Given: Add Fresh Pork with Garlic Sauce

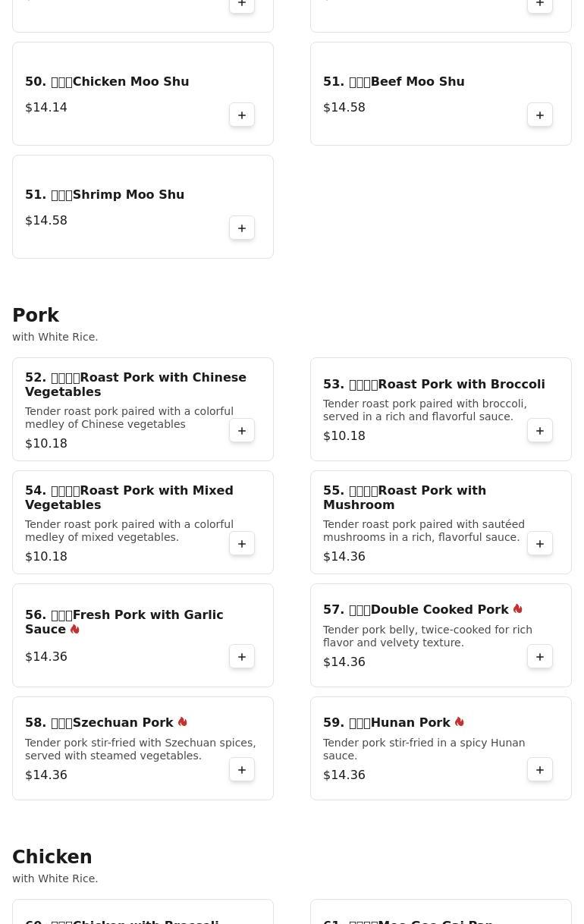Looking at the screenshot, I should click(242, 657).
